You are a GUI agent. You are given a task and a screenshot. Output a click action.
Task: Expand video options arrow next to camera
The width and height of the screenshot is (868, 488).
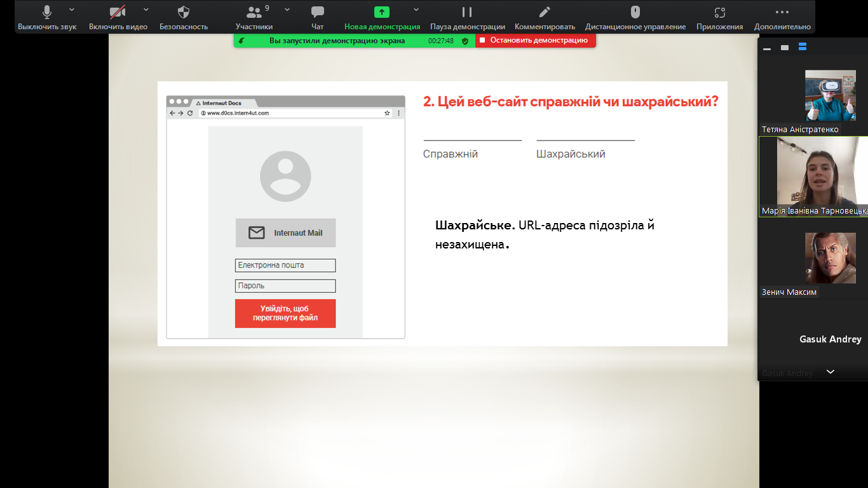[146, 10]
